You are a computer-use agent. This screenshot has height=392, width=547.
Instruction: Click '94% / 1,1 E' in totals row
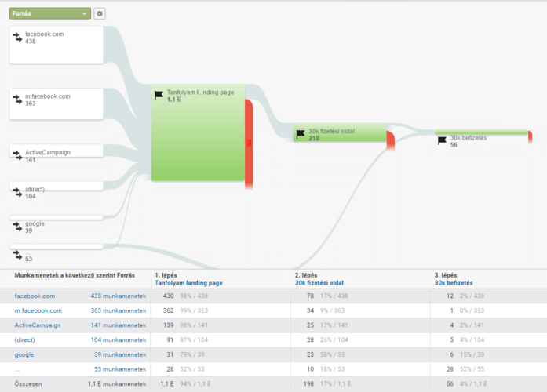click(195, 383)
